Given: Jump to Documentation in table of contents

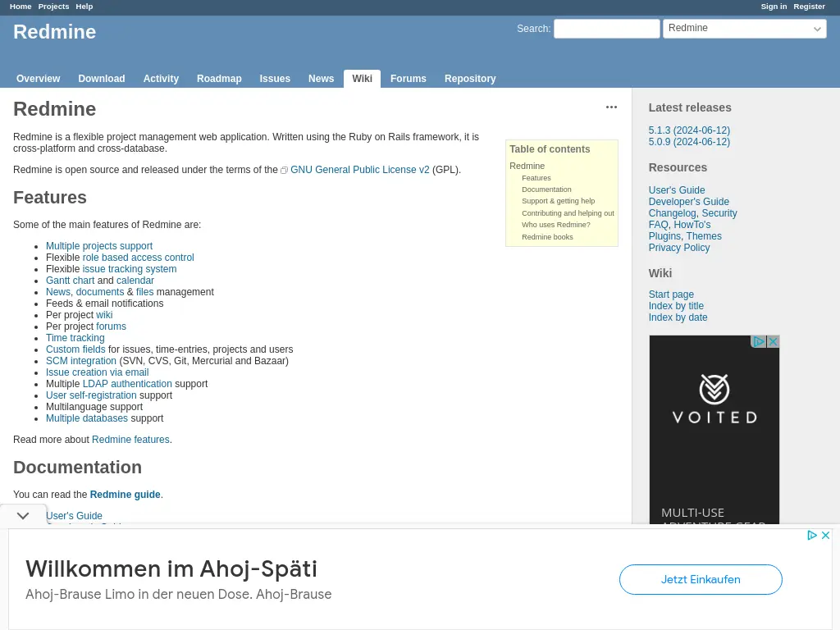Looking at the screenshot, I should click(546, 189).
